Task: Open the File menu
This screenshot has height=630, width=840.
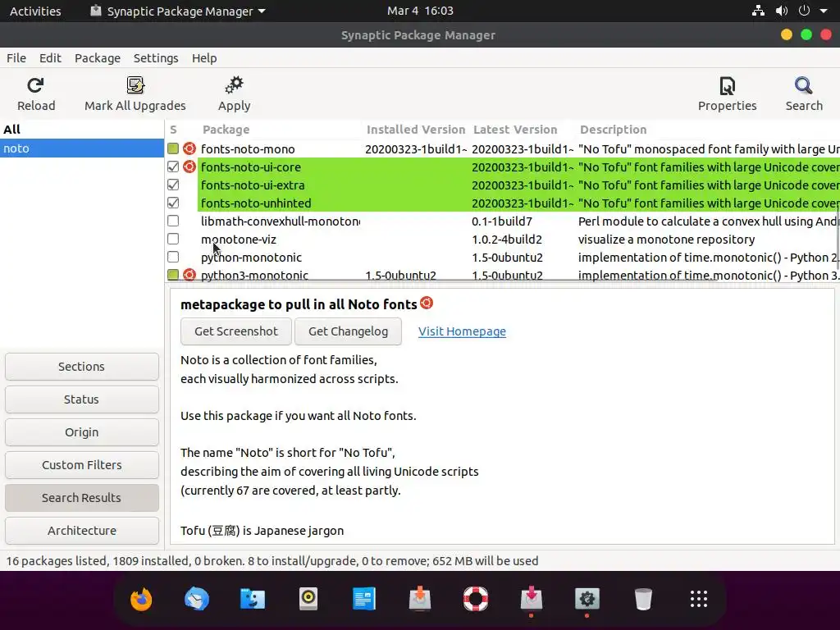Action: [x=16, y=58]
